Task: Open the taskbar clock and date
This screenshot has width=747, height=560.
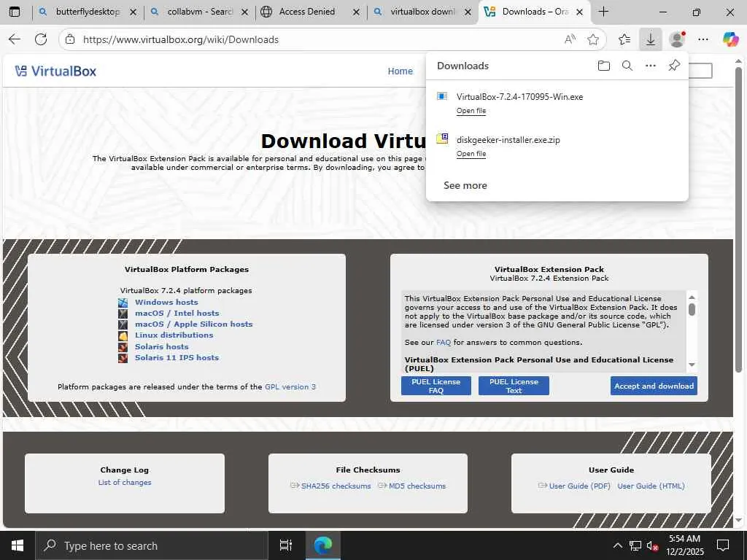Action: [x=685, y=545]
